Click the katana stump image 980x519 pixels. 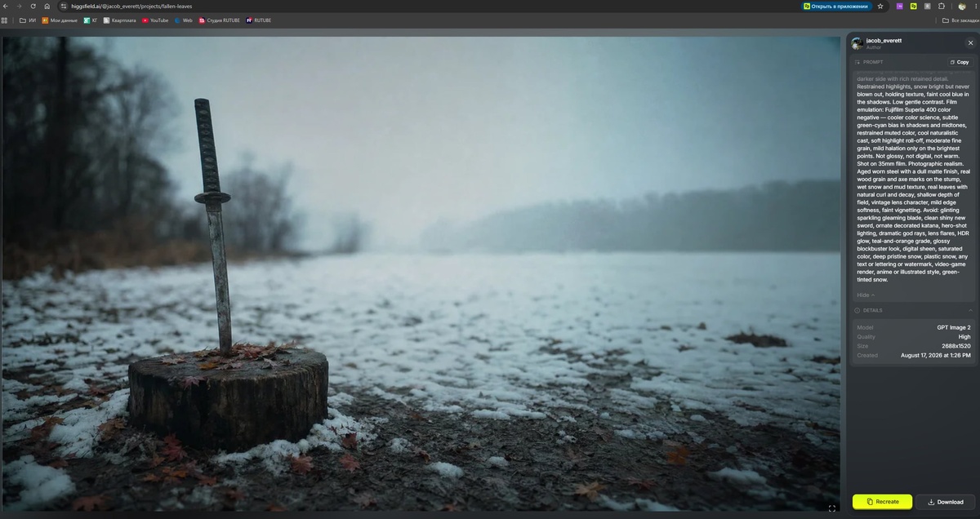pyautogui.click(x=421, y=273)
